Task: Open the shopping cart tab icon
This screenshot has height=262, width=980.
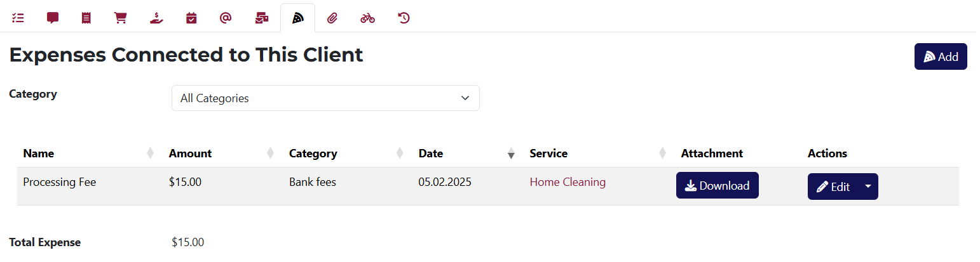Action: (x=120, y=18)
